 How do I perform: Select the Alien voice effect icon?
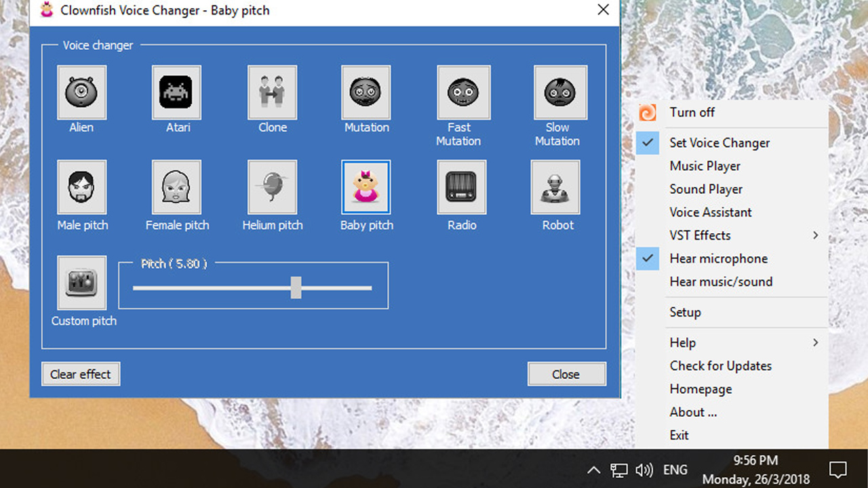click(x=81, y=92)
